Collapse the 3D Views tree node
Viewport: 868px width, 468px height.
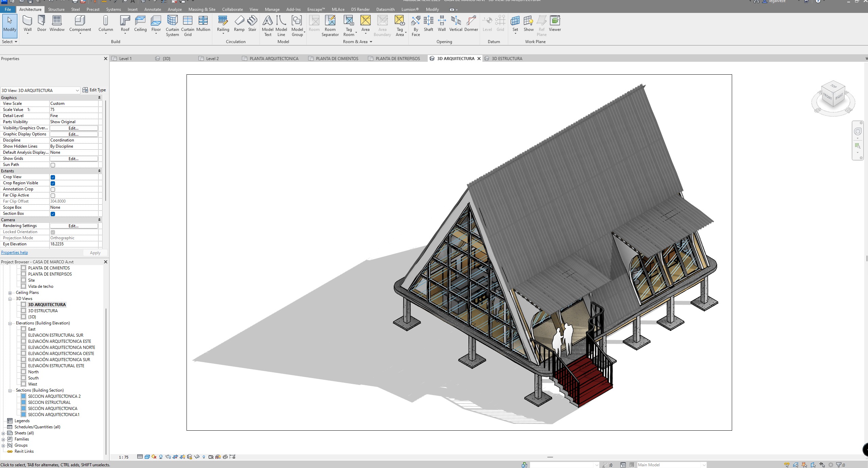[10, 299]
